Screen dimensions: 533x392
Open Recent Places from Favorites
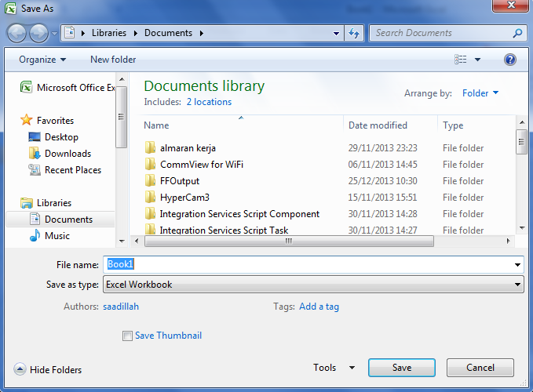[65, 170]
